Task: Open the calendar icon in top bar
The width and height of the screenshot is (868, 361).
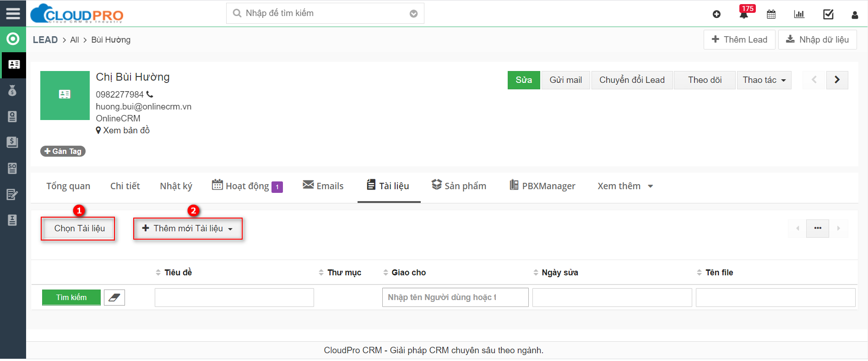Action: (771, 14)
